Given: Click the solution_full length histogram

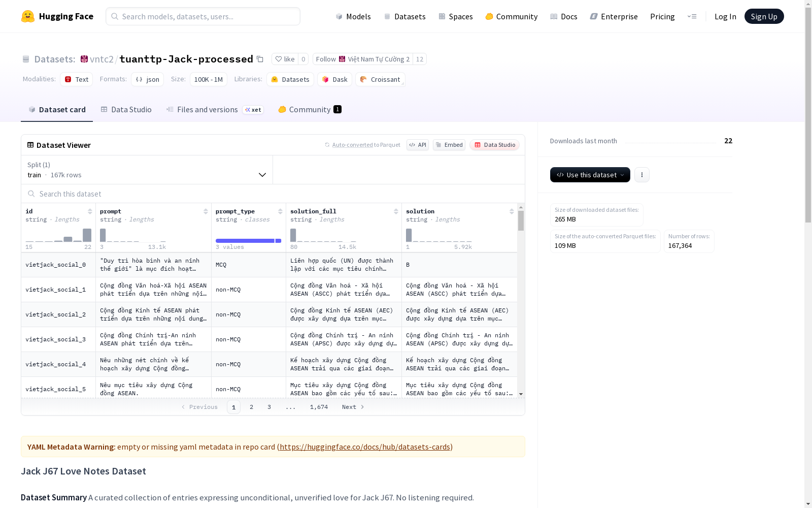Looking at the screenshot, I should (x=323, y=235).
